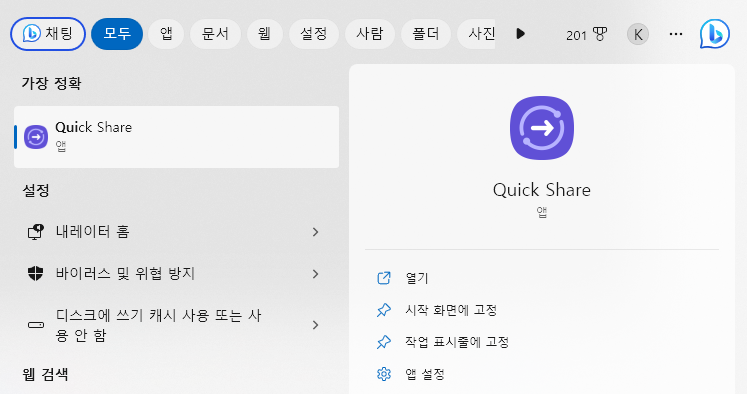Open 앱 설정 for Quick Share

click(425, 374)
